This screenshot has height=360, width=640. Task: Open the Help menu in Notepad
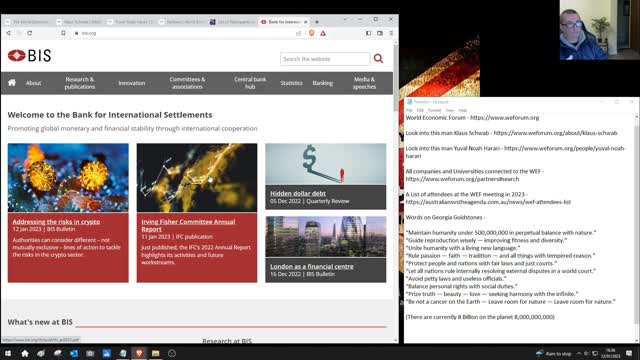pos(462,110)
